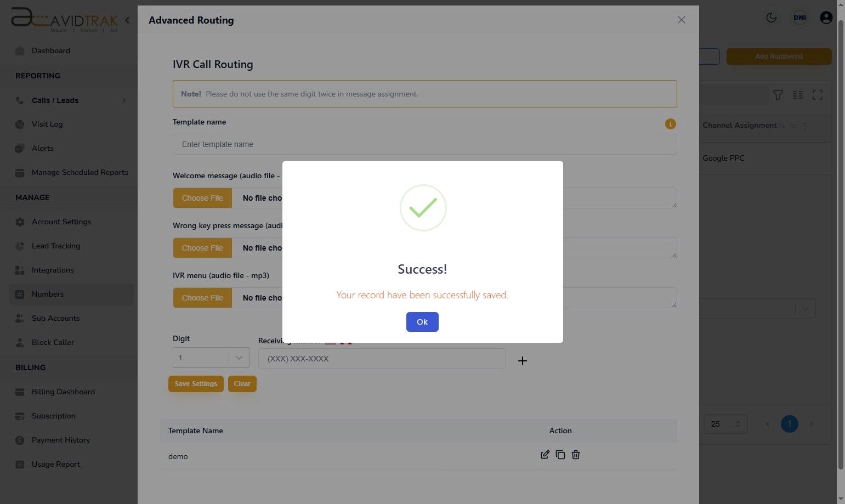Click the copy icon for demo template

pos(560,455)
